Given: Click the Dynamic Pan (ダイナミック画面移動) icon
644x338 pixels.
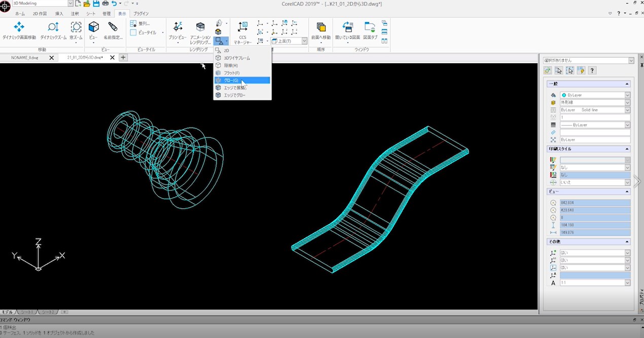Looking at the screenshot, I should point(19,27).
